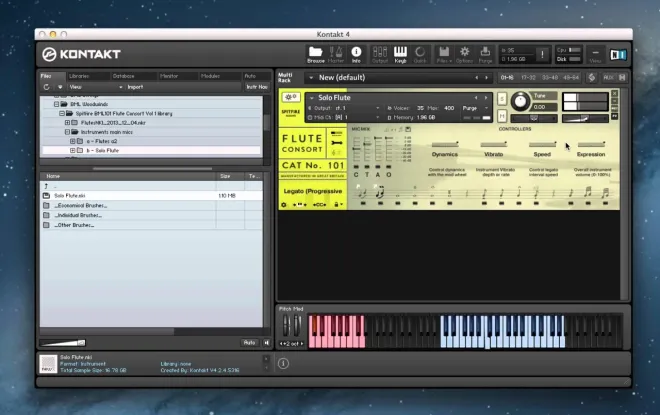Select the second trill articulation icon
This screenshot has width=660, height=415.
[x=380, y=192]
